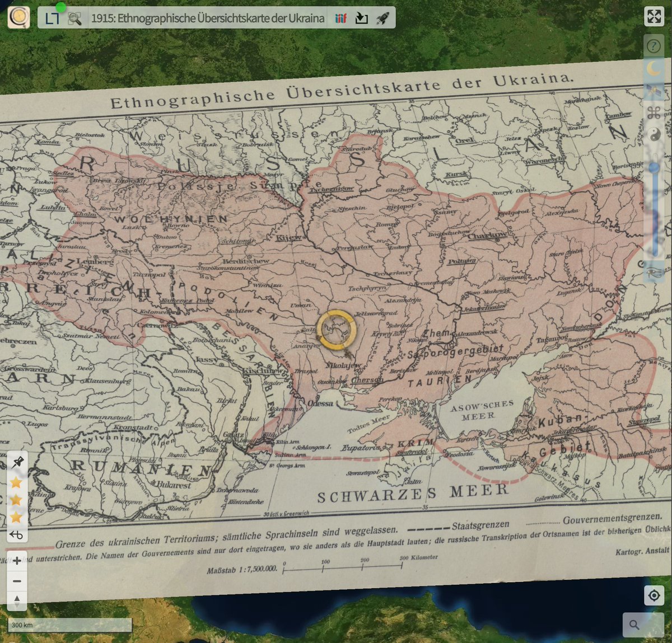Click the 'Lemberg' city label
Image resolution: width=672 pixels, height=643 pixels.
click(x=96, y=261)
